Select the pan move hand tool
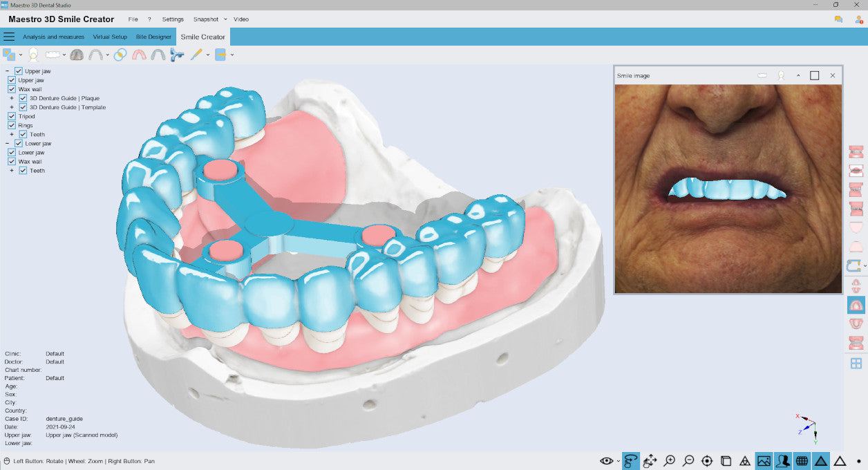Viewport: 868px width, 470px height. pos(650,461)
